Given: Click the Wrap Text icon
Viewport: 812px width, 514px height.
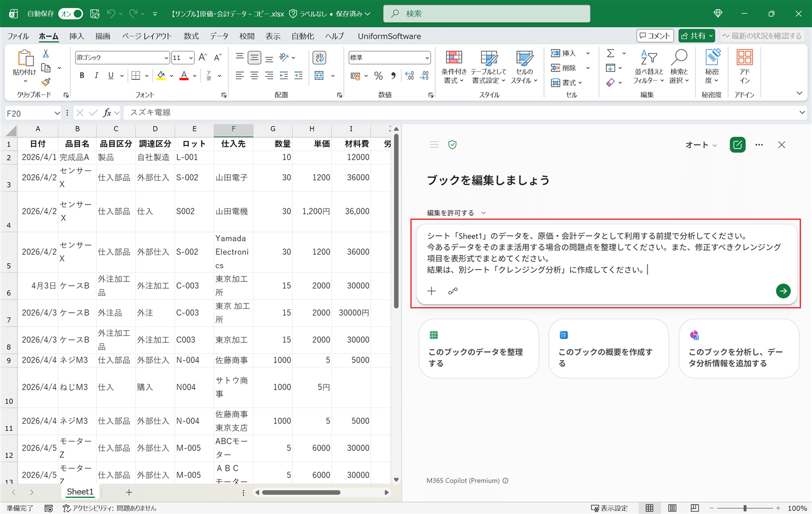Looking at the screenshot, I should pos(319,57).
